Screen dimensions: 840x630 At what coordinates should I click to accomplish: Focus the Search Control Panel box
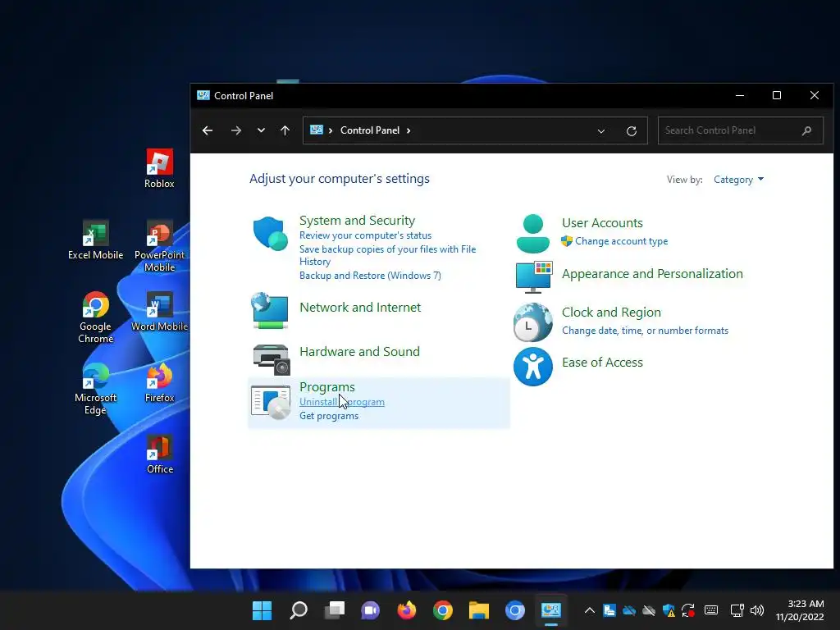point(741,130)
